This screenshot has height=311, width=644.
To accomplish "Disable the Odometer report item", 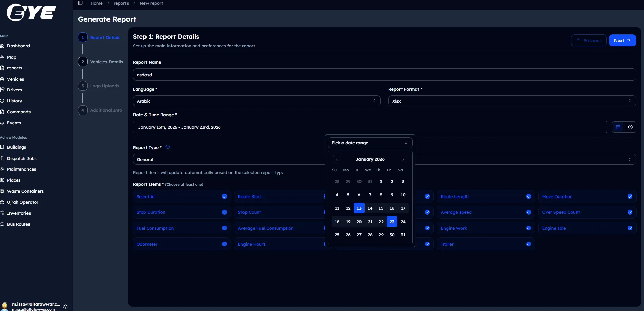I will tap(224, 244).
